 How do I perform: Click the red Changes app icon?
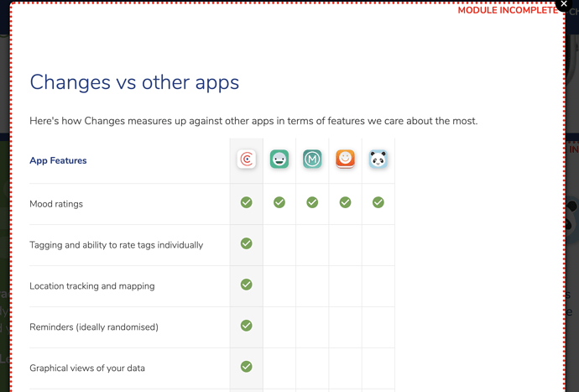(247, 159)
